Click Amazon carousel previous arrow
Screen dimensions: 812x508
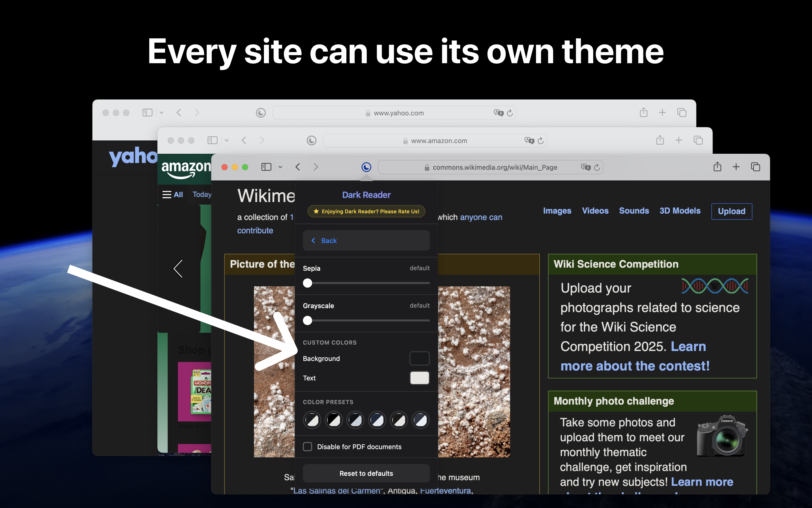(178, 268)
